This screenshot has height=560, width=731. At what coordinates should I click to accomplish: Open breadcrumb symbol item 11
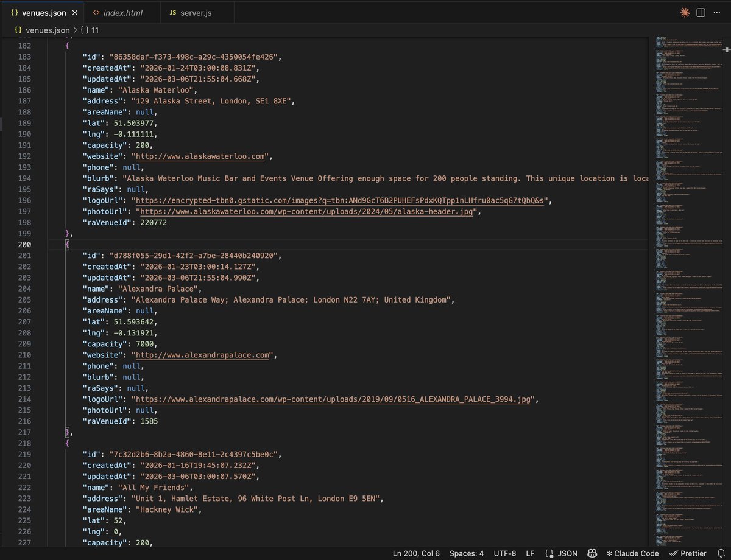pos(90,29)
